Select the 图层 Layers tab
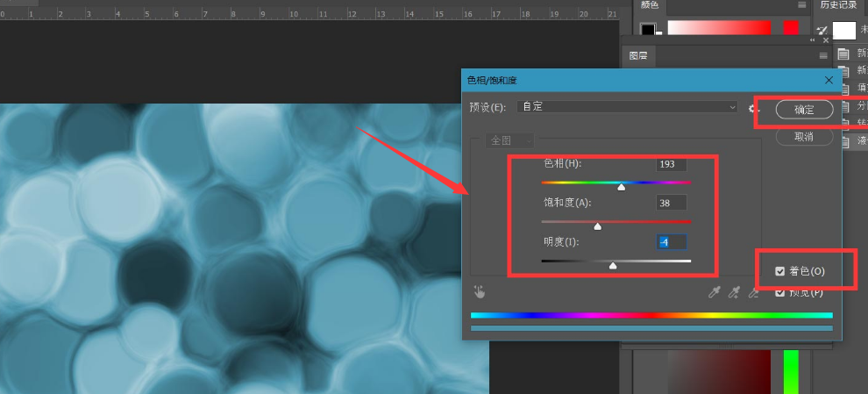The width and height of the screenshot is (868, 394). coord(639,55)
